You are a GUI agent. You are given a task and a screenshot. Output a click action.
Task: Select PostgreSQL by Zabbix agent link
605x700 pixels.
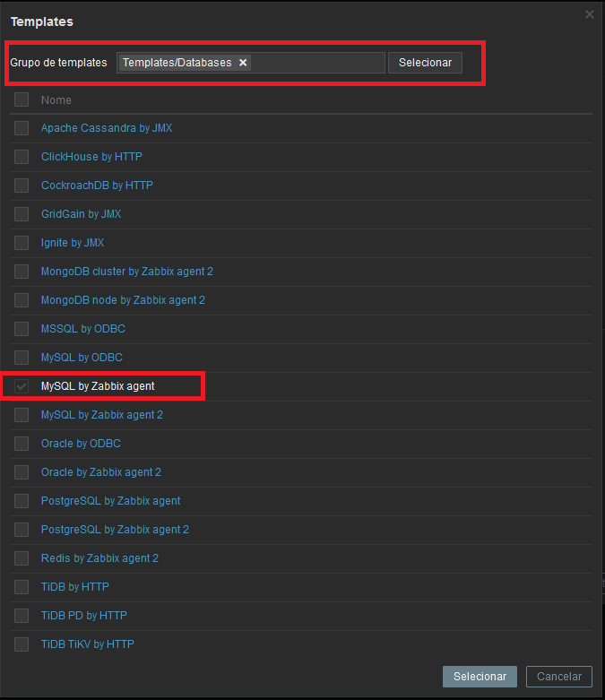click(111, 501)
